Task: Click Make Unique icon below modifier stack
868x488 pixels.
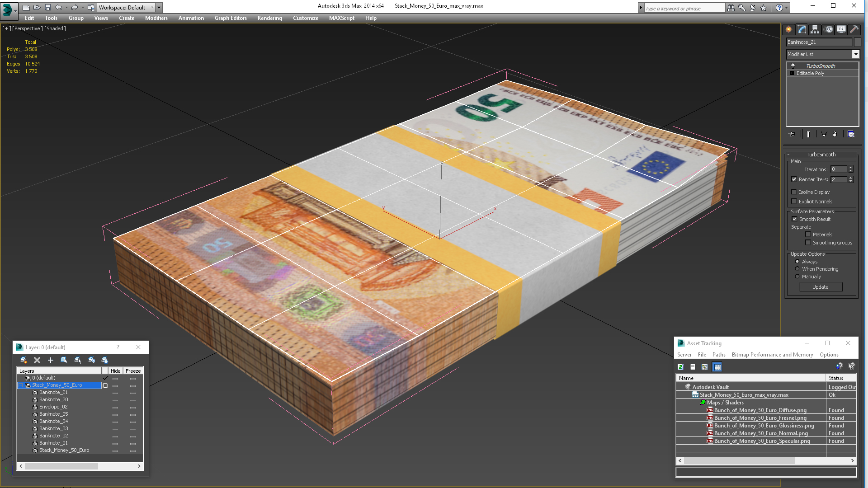Action: click(824, 134)
